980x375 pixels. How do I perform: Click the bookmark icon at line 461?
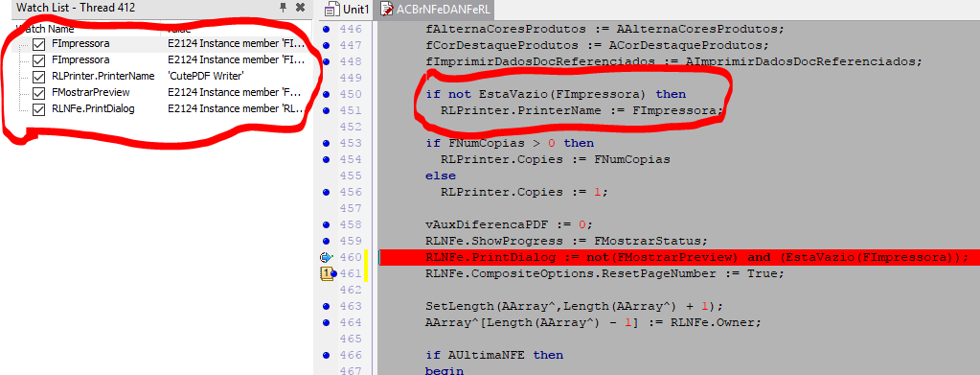tap(327, 273)
